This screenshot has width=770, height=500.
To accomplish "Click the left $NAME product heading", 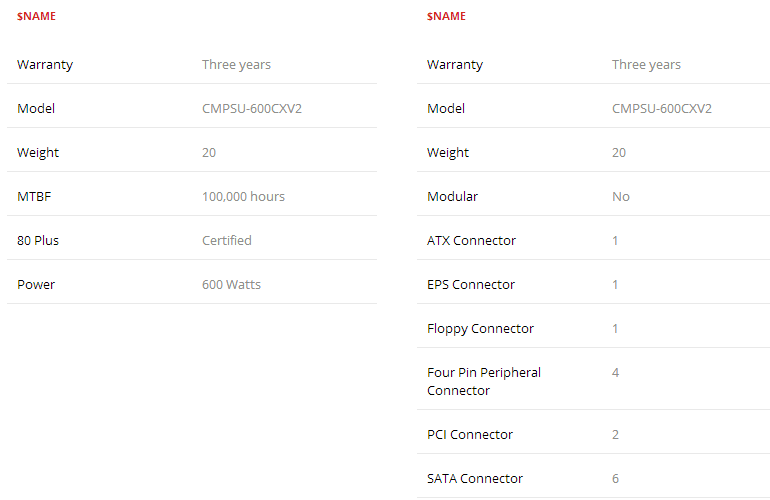I will click(36, 16).
